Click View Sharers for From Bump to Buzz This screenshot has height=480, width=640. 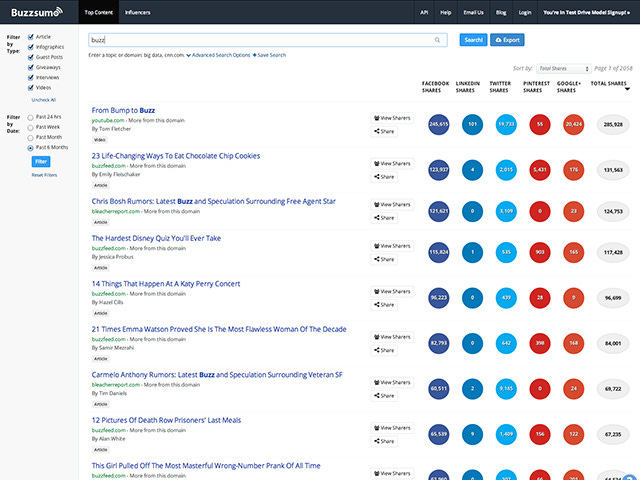tap(392, 118)
